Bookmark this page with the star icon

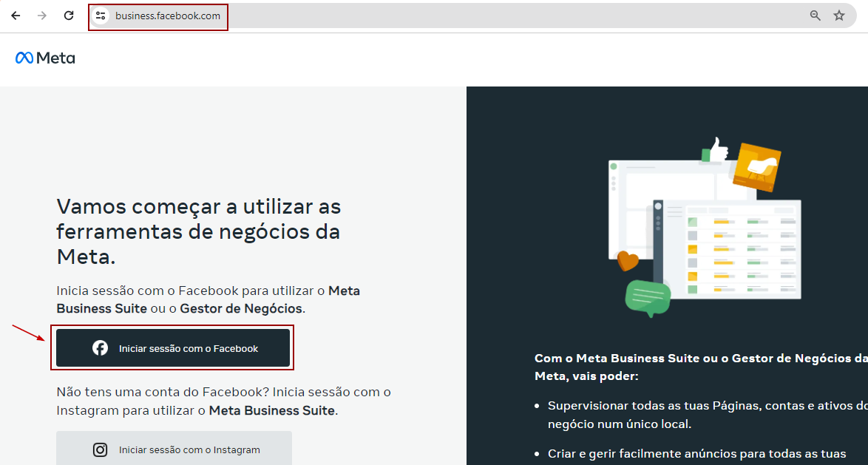point(839,16)
